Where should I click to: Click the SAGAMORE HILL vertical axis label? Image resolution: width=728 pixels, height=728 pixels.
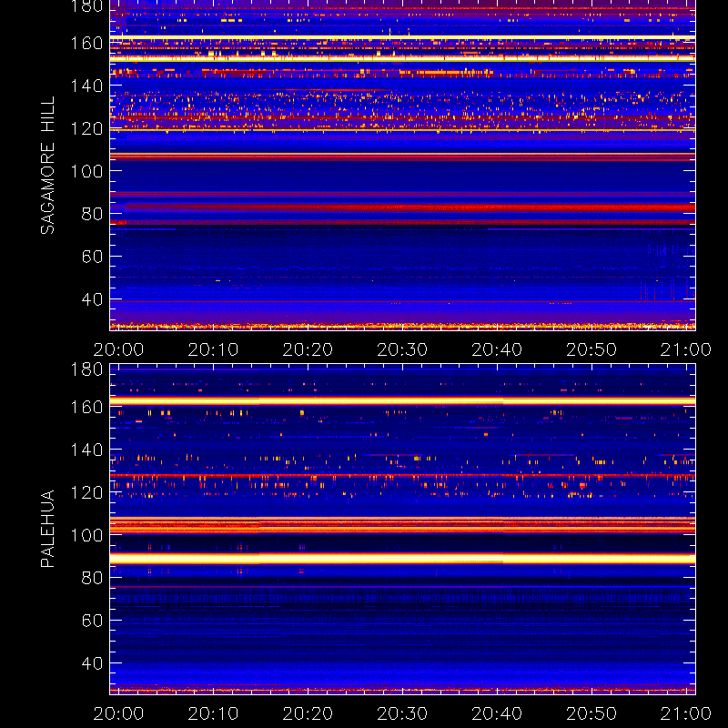click(48, 166)
